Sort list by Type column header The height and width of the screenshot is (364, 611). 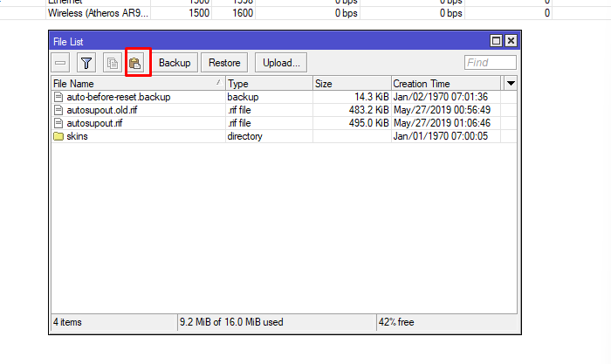point(268,83)
